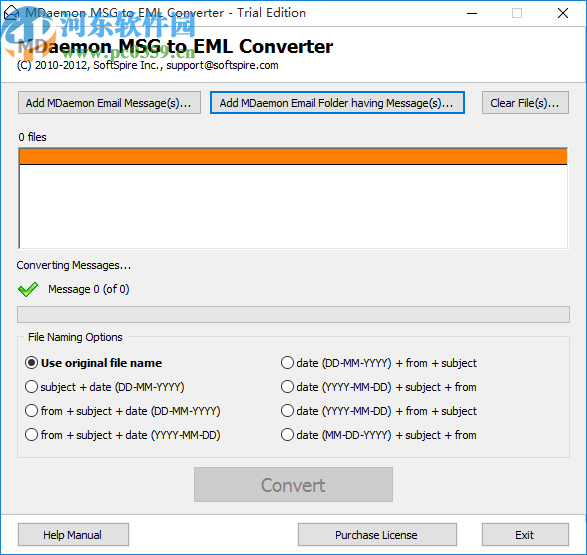Choose from + subject + date (YYYY-MM-DD)
587x555 pixels.
tap(123, 435)
